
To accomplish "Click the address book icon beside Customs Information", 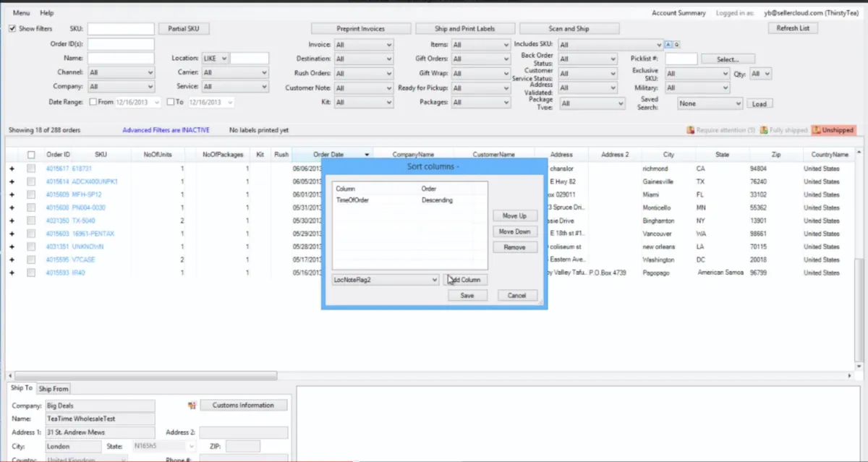I will pos(192,406).
